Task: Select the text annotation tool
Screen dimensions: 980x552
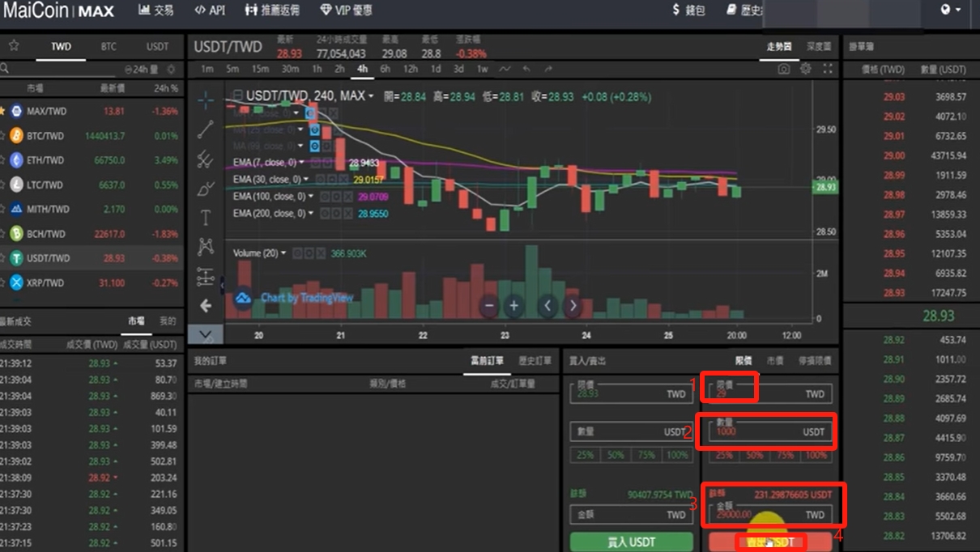Action: pos(206,218)
